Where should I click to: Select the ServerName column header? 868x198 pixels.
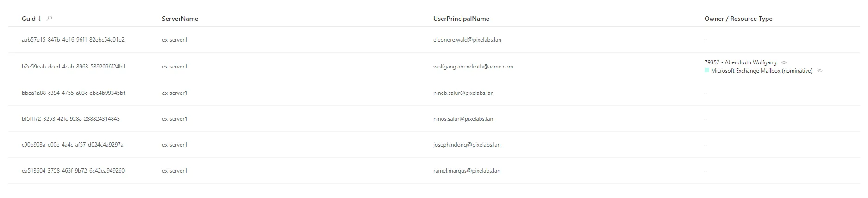coord(180,19)
